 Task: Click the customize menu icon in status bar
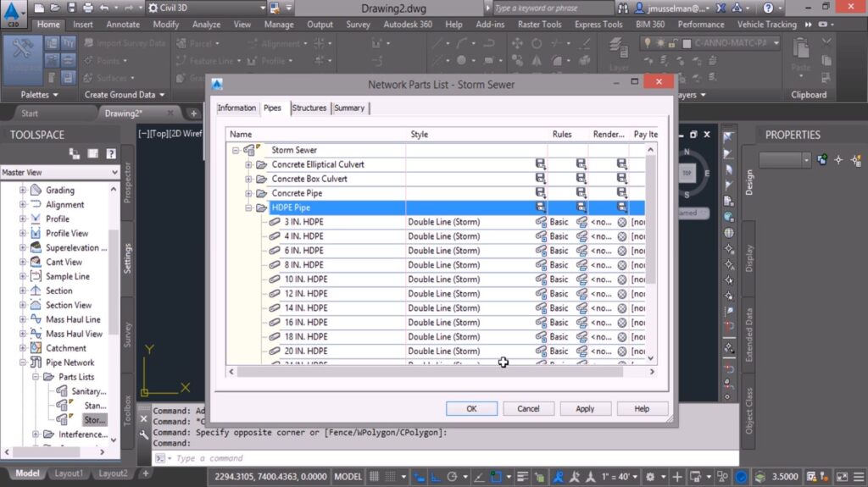859,477
